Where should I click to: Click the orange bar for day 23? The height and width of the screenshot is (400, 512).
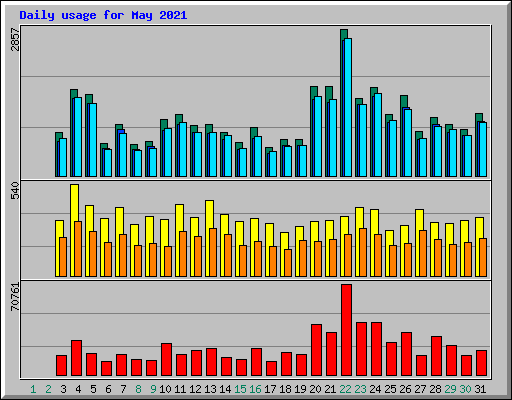363,252
